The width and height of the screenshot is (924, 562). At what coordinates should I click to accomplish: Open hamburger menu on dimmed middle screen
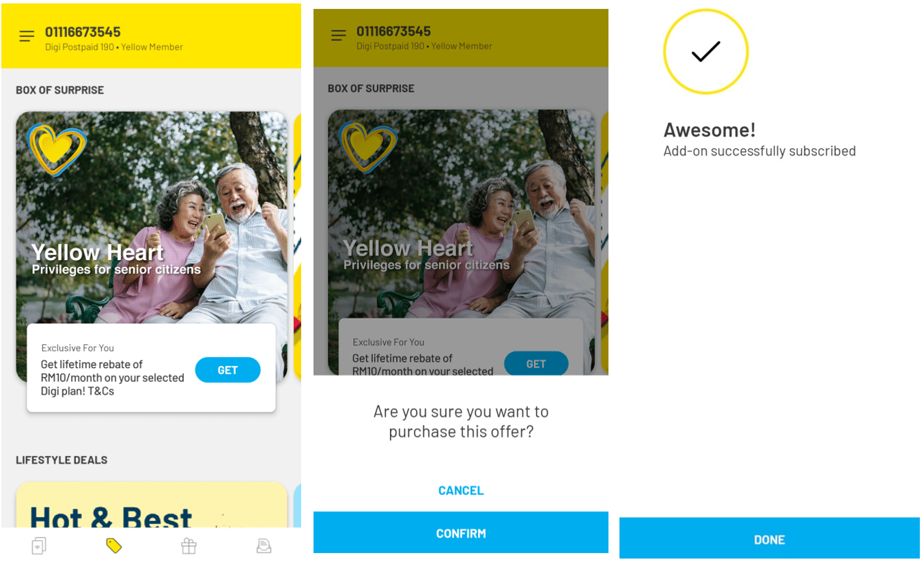338,36
